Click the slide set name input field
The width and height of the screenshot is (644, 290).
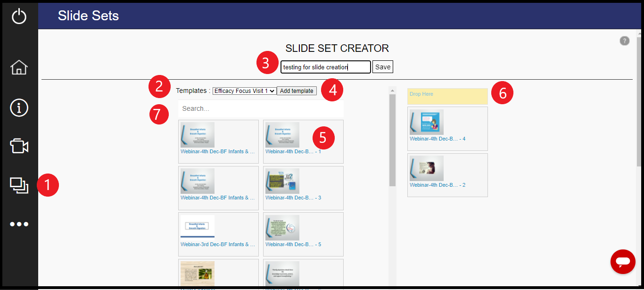(325, 66)
